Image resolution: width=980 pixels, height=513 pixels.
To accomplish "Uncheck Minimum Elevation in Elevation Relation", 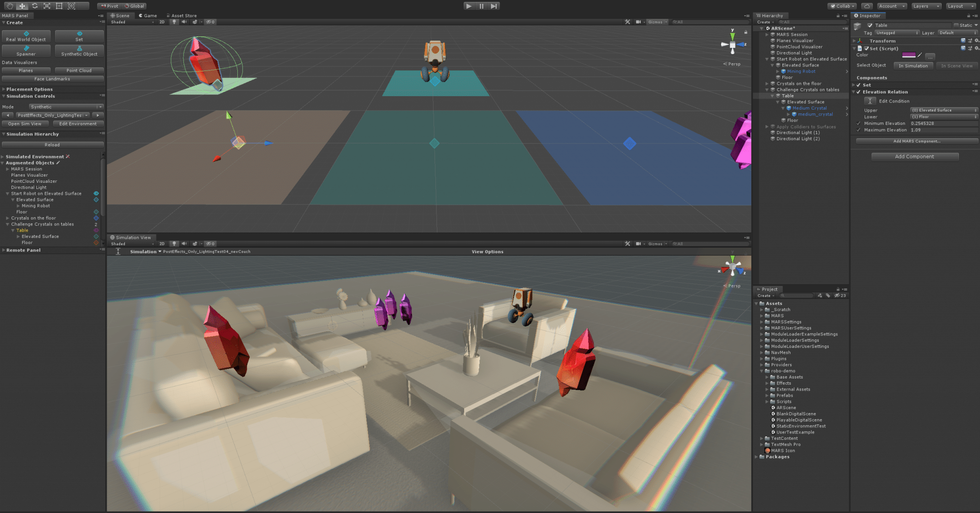I will (858, 123).
